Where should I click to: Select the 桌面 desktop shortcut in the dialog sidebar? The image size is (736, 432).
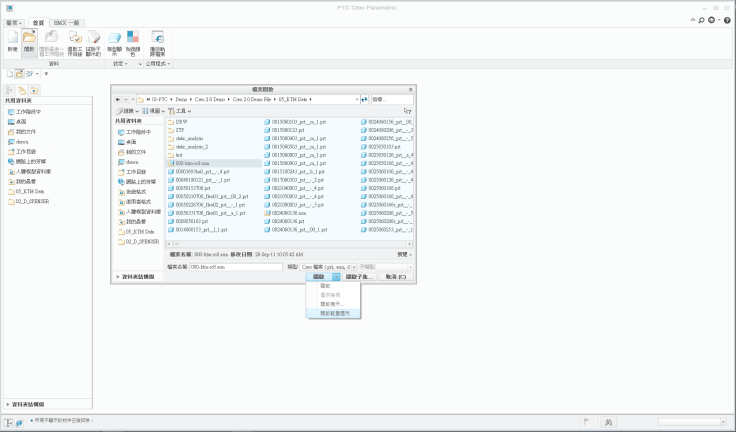click(132, 141)
